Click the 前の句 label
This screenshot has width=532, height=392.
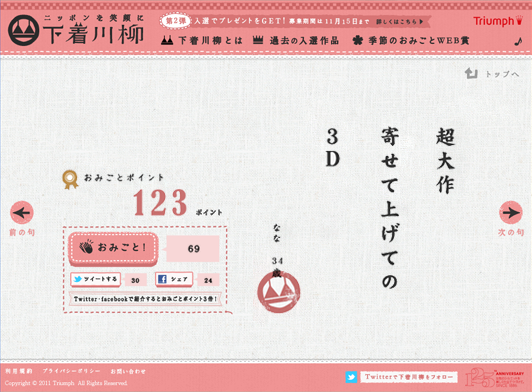[x=22, y=232]
